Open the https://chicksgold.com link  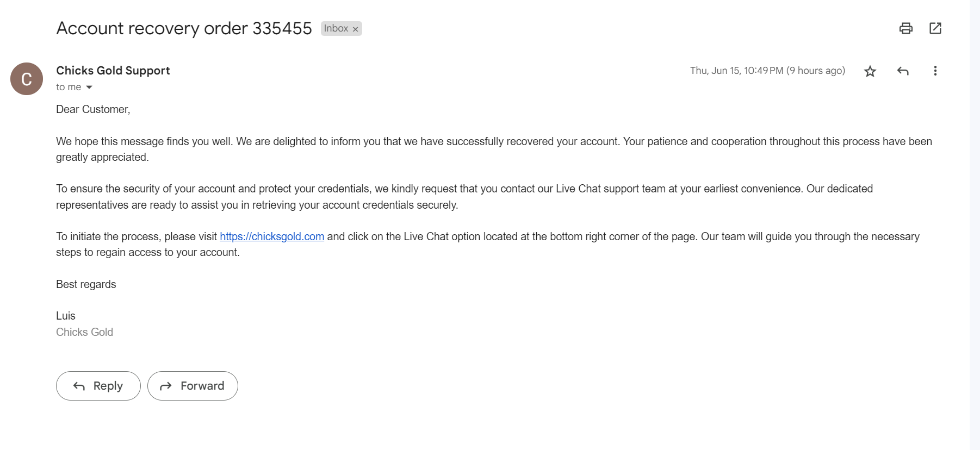click(272, 236)
